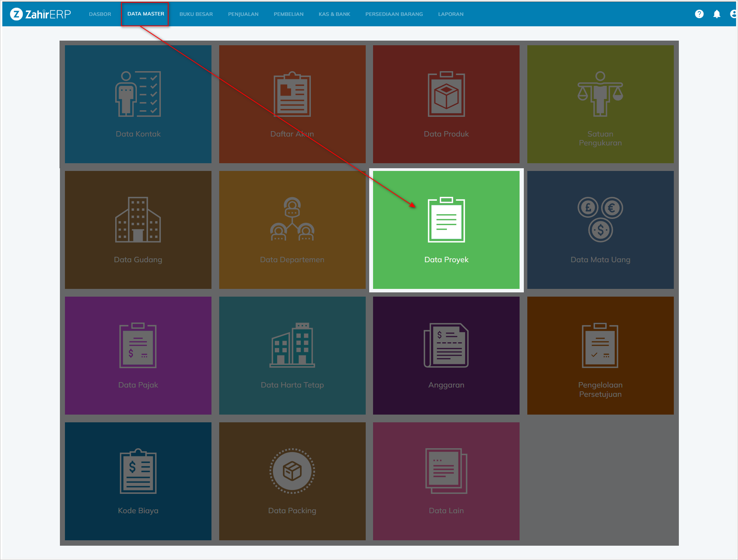The image size is (738, 560).
Task: Open the Data Produk box icon
Action: pos(446,94)
